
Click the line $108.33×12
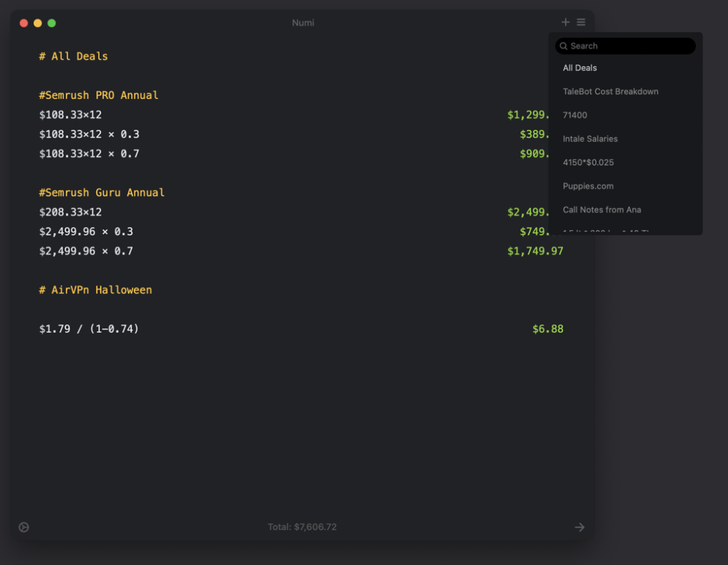pyautogui.click(x=70, y=114)
